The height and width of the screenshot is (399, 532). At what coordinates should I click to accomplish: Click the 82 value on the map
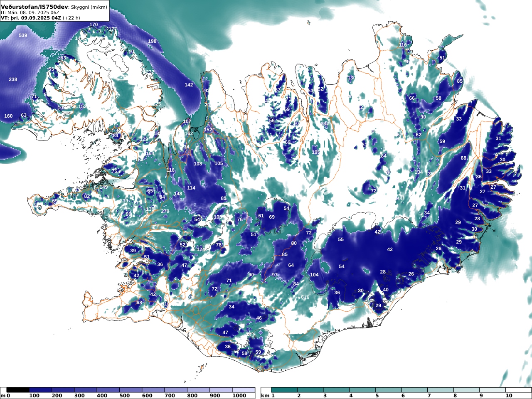pyautogui.click(x=87, y=196)
